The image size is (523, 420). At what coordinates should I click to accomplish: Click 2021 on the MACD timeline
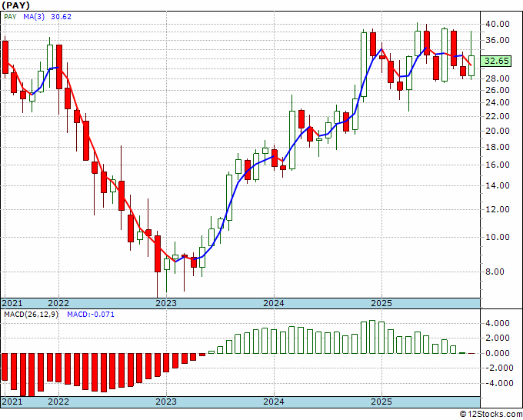[12, 402]
